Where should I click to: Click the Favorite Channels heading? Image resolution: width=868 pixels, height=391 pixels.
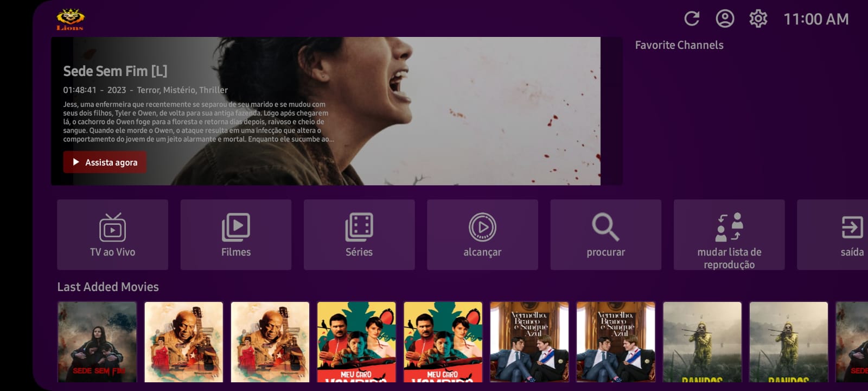coord(679,45)
